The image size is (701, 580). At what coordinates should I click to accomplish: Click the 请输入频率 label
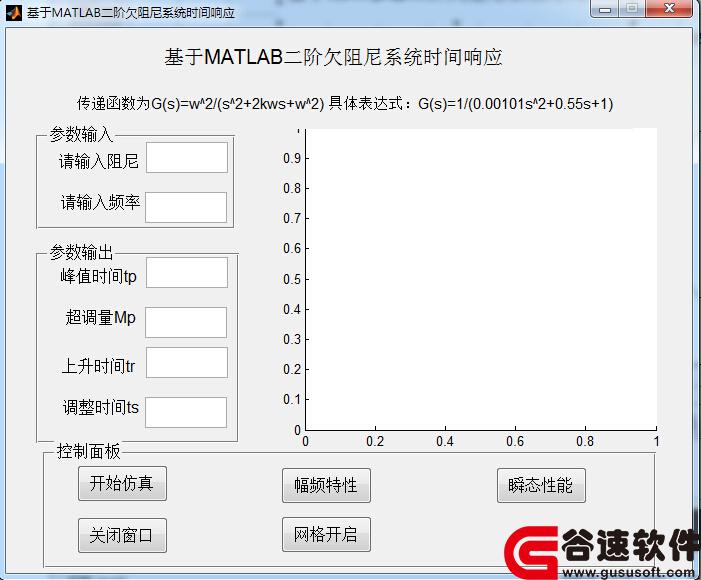click(x=101, y=202)
